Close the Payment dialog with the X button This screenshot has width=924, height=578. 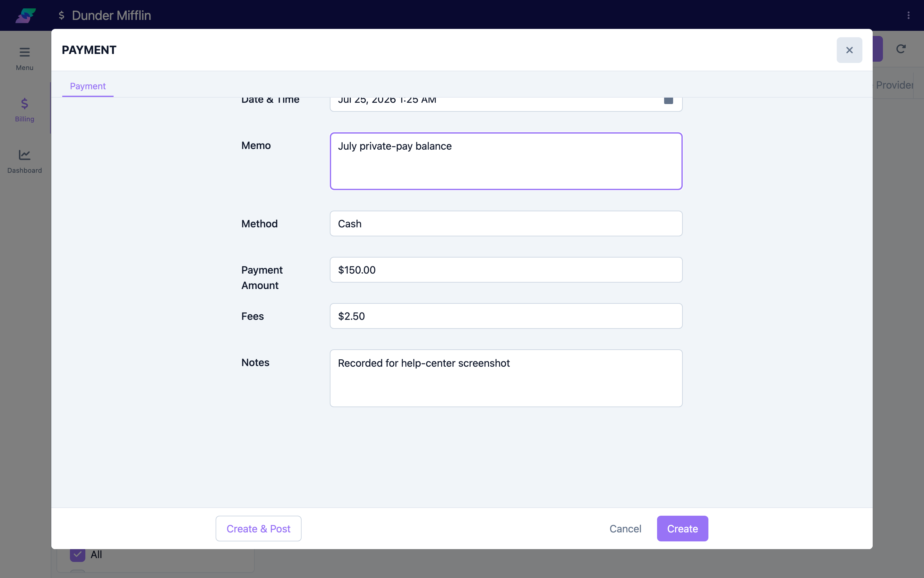pos(849,50)
